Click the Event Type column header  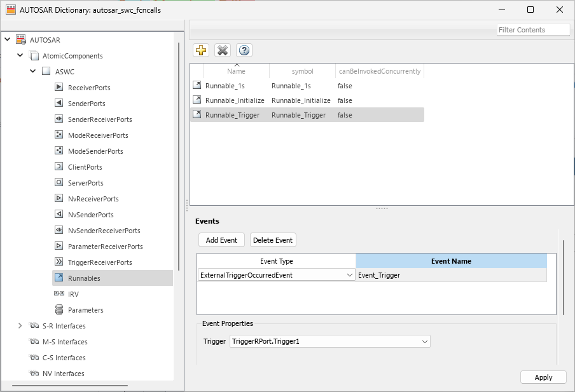(x=277, y=261)
